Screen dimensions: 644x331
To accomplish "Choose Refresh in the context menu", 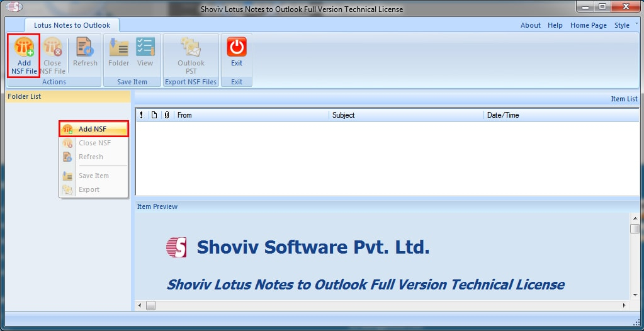I will click(x=94, y=157).
